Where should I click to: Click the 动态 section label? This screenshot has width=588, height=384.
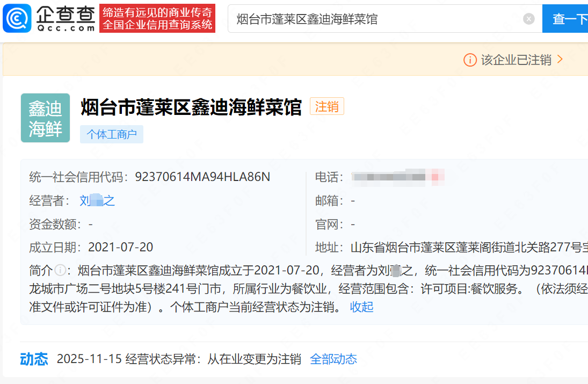[34, 359]
